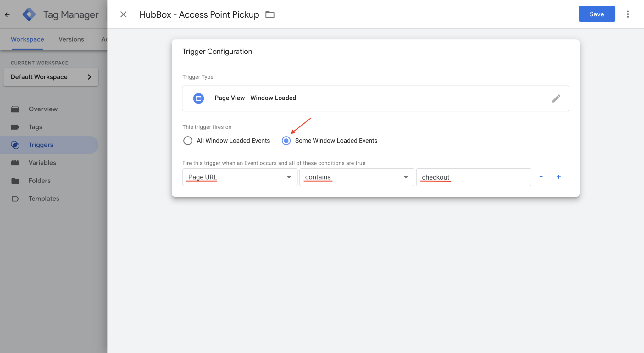
Task: Edit the HubBox - Access Point Pickup name
Action: pyautogui.click(x=199, y=15)
